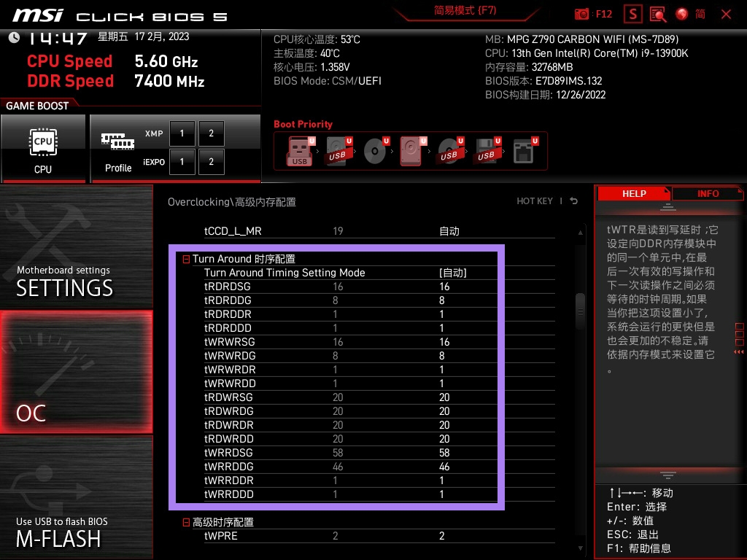The height and width of the screenshot is (560, 747).
Task: Click the MSI logo
Action: pos(38,15)
